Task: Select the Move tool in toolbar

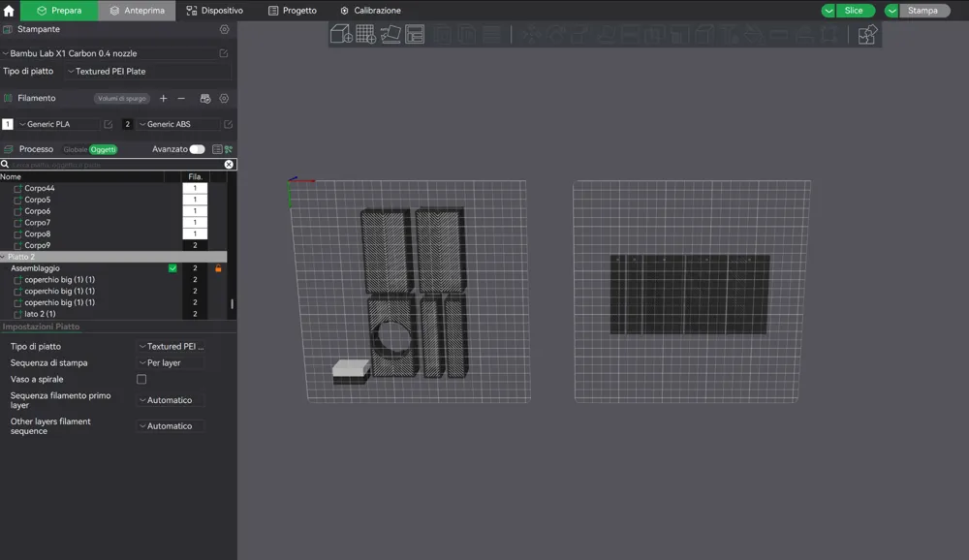Action: point(530,34)
